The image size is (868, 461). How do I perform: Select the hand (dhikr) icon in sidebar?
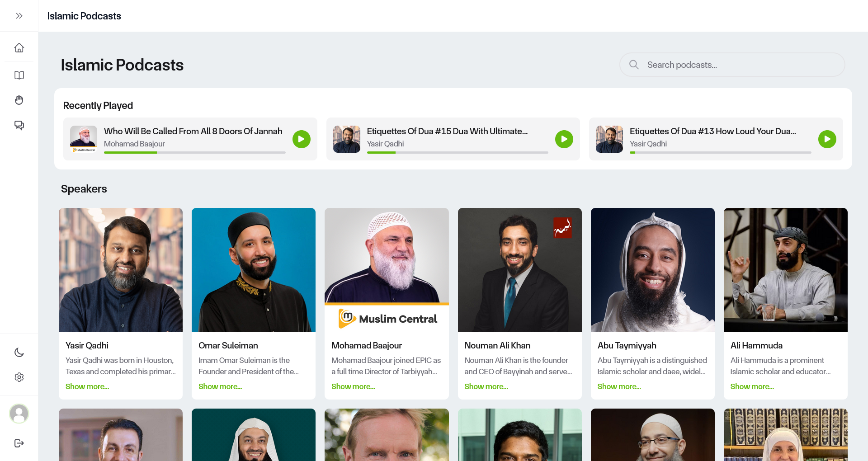tap(19, 100)
